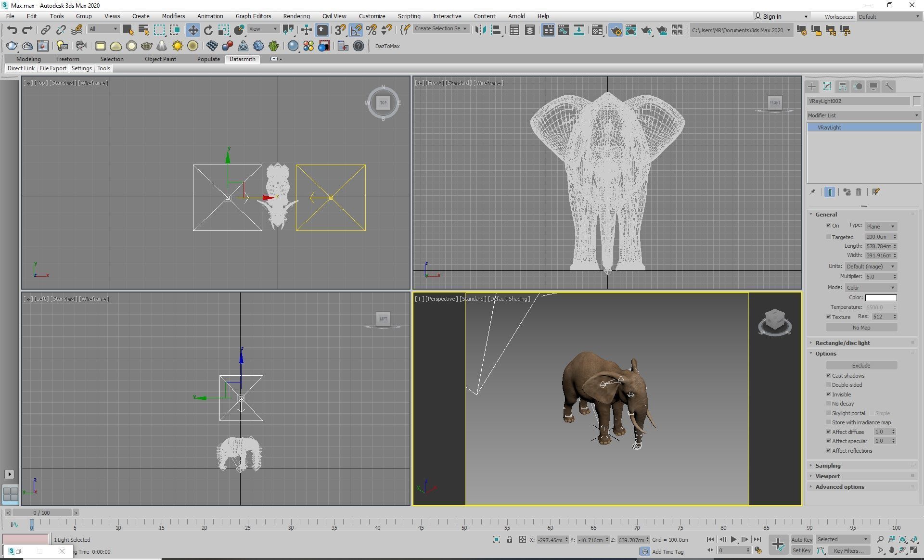
Task: Click the help question mark toolbar icon
Action: point(359,46)
